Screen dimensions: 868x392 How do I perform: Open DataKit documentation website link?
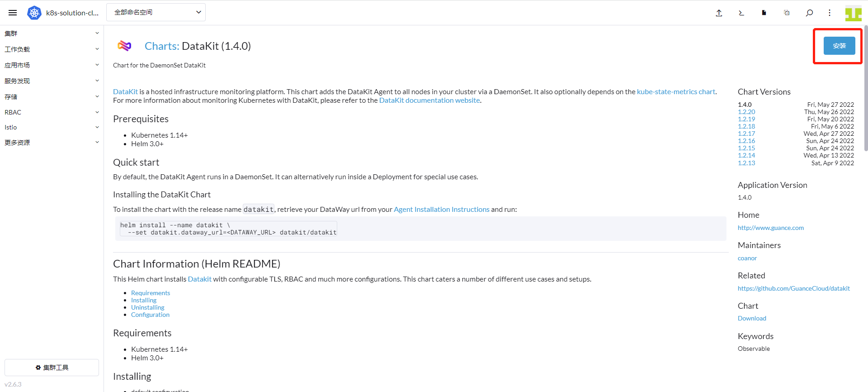[429, 100]
